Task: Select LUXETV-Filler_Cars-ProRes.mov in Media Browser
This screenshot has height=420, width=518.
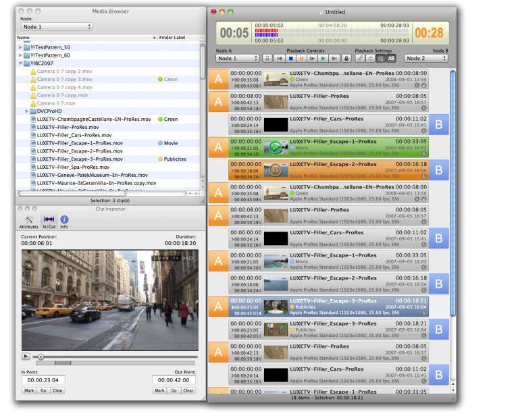Action: click(74, 135)
